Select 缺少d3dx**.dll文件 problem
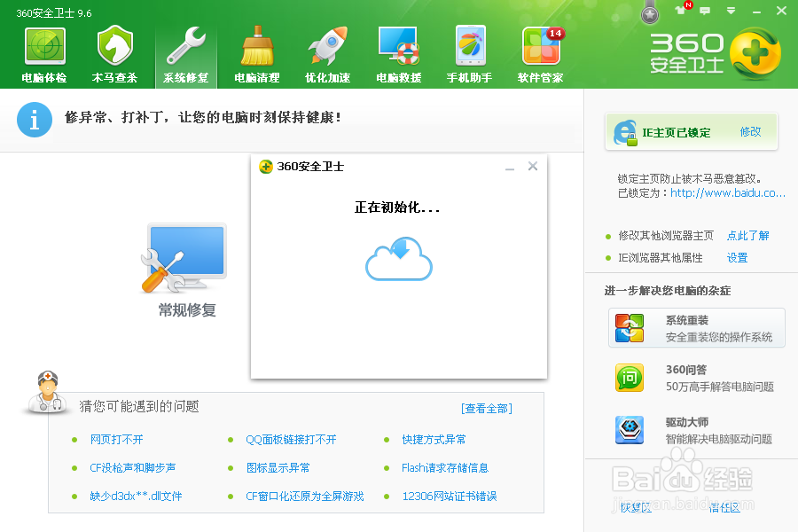The height and width of the screenshot is (532, 798). coord(136,496)
